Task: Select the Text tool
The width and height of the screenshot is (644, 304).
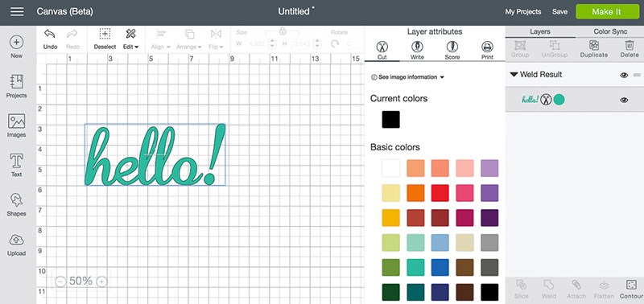Action: click(16, 166)
